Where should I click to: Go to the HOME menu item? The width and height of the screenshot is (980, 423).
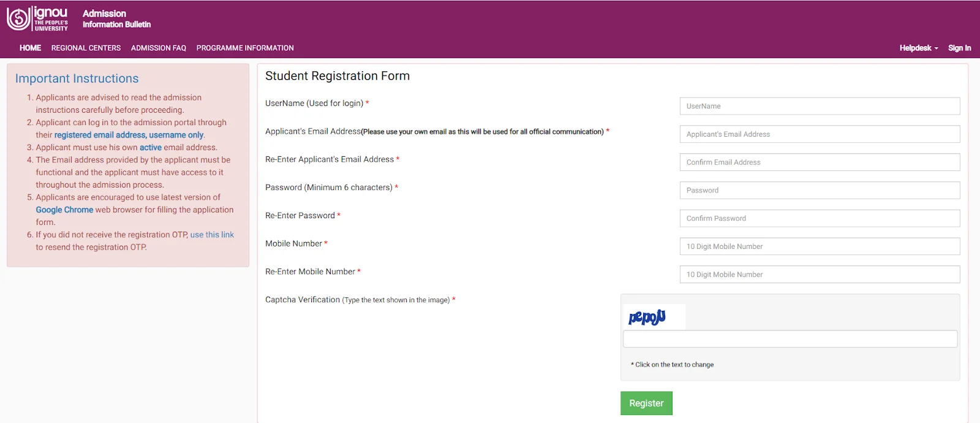click(29, 47)
